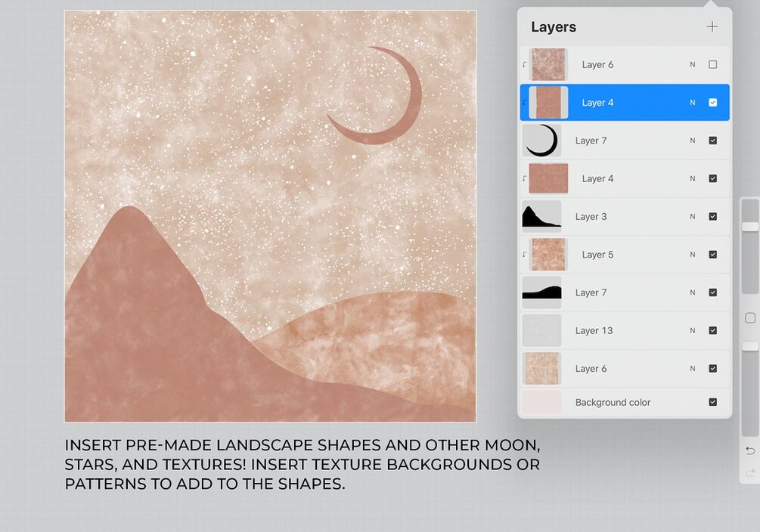Select beige Layer 6 by its name
Screen dimensions: 760x532
[x=591, y=369]
